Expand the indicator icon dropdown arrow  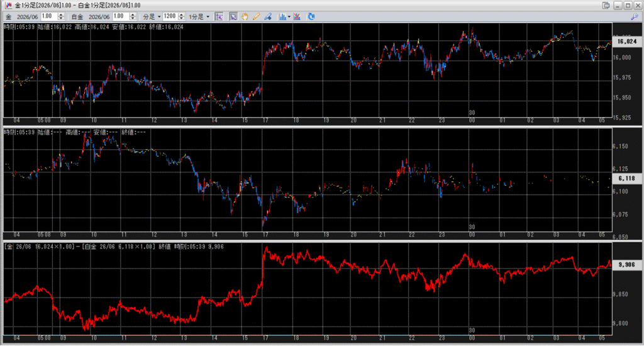pos(289,16)
